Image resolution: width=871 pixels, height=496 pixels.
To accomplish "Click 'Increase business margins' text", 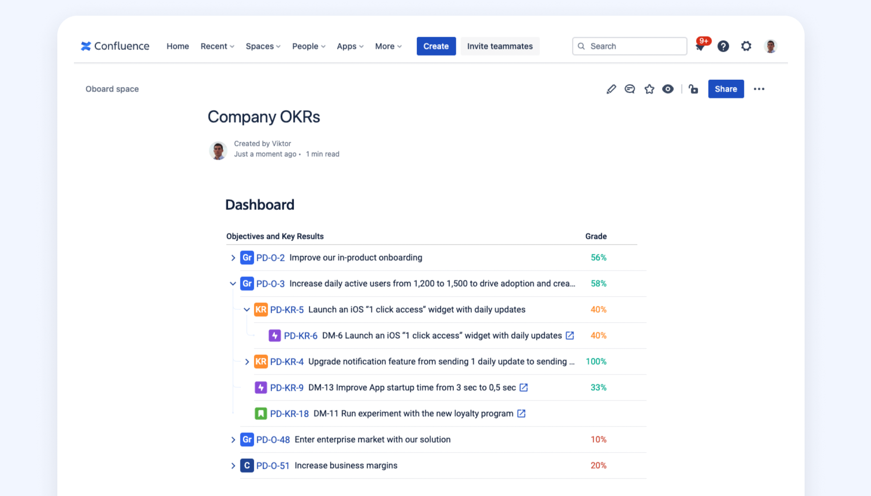I will 346,465.
